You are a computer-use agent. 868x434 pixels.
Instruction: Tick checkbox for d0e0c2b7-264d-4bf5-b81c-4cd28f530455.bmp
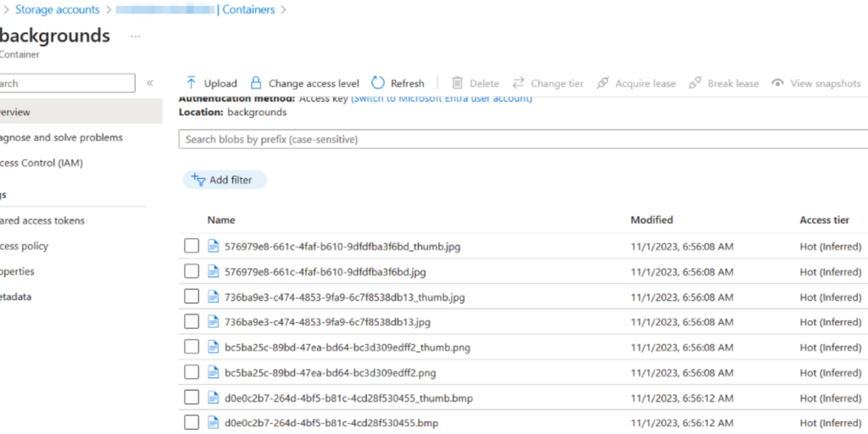(x=192, y=423)
